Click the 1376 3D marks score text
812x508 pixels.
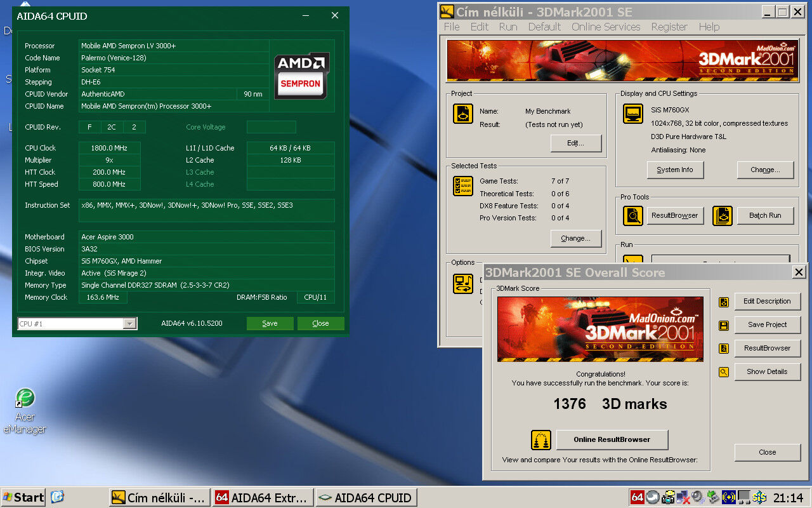[x=610, y=404]
